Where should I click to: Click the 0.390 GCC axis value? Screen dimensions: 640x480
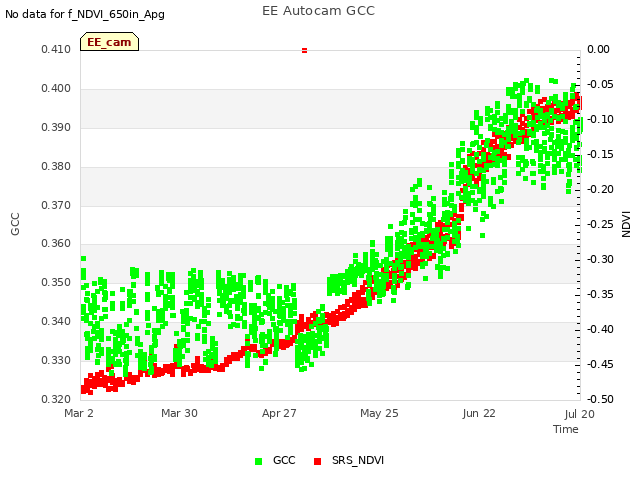56,128
